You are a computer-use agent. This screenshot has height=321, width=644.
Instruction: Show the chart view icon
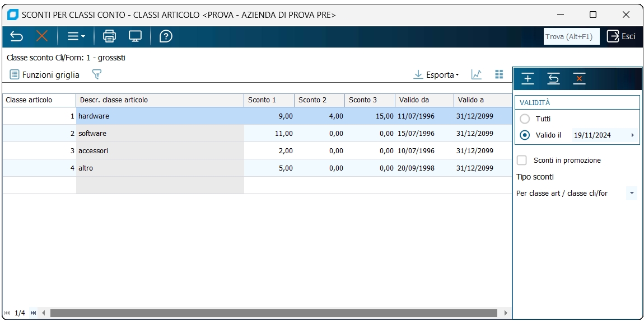[477, 74]
